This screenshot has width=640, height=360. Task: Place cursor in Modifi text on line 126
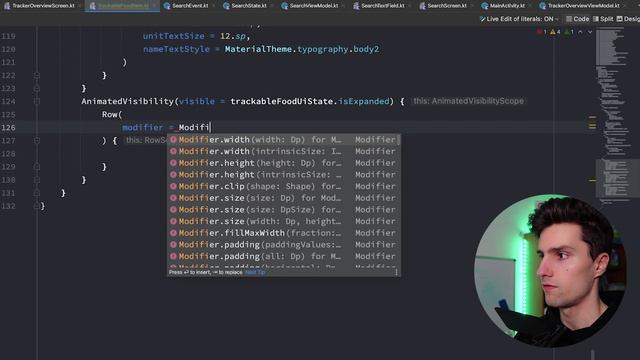(194, 128)
